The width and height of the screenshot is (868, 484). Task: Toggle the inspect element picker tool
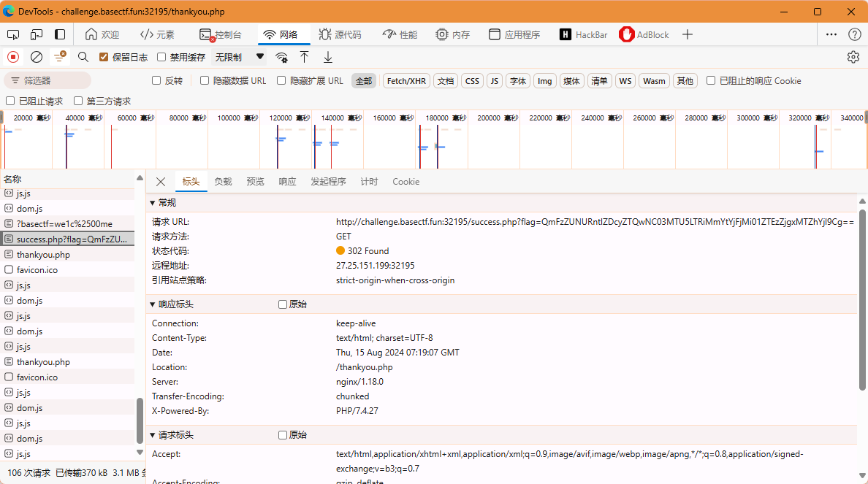(13, 34)
